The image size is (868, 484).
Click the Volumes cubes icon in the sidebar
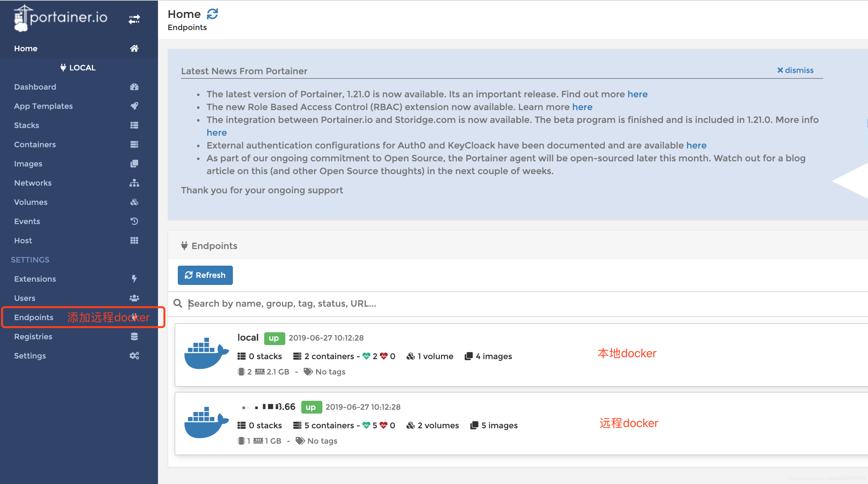(134, 202)
